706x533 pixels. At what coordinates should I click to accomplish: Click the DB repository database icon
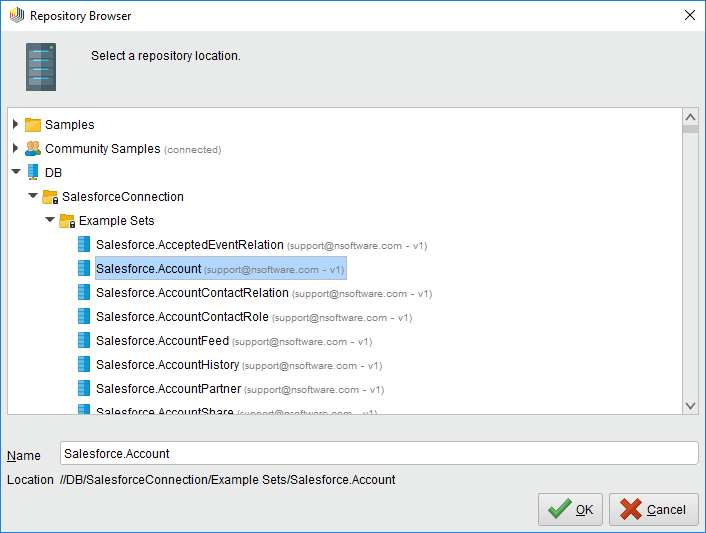click(x=33, y=173)
